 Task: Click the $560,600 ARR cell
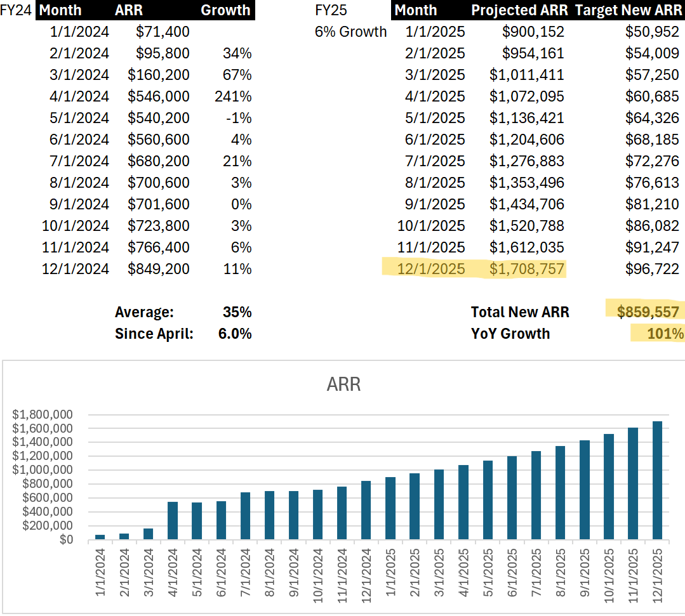159,140
